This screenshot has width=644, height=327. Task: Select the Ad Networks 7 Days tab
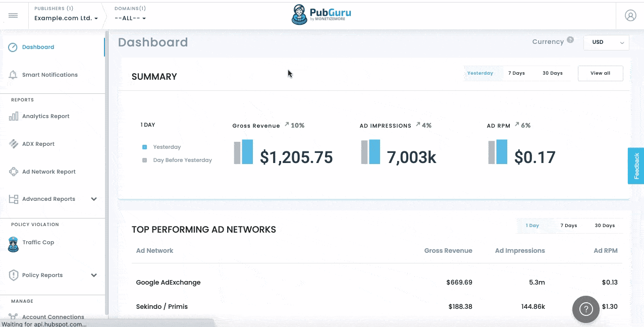569,226
